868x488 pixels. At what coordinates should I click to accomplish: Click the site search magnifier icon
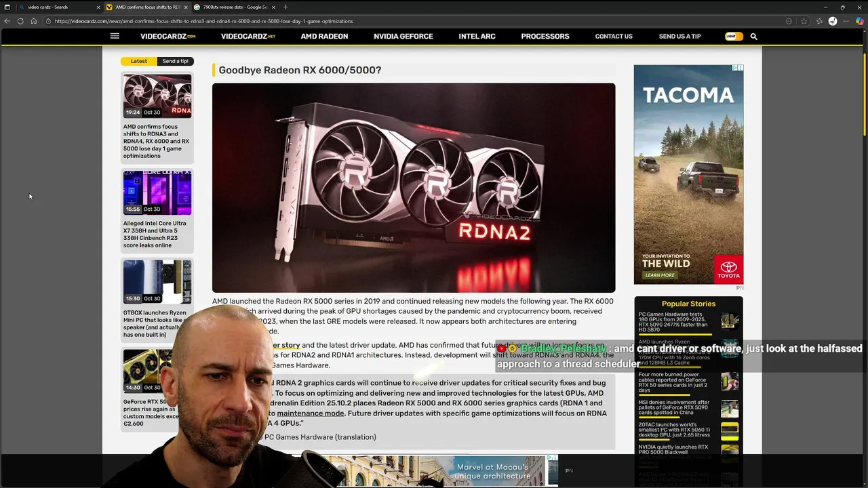[x=753, y=37]
